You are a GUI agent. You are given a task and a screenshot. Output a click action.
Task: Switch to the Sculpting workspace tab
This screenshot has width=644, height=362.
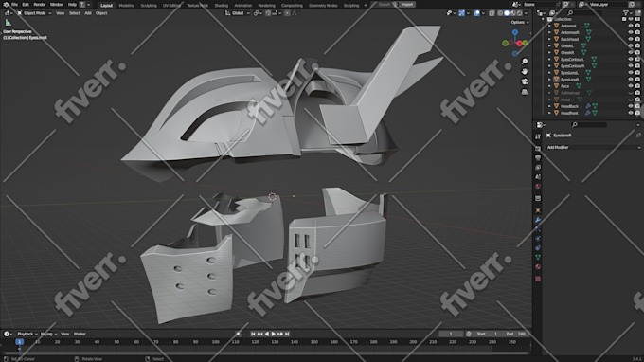149,6
